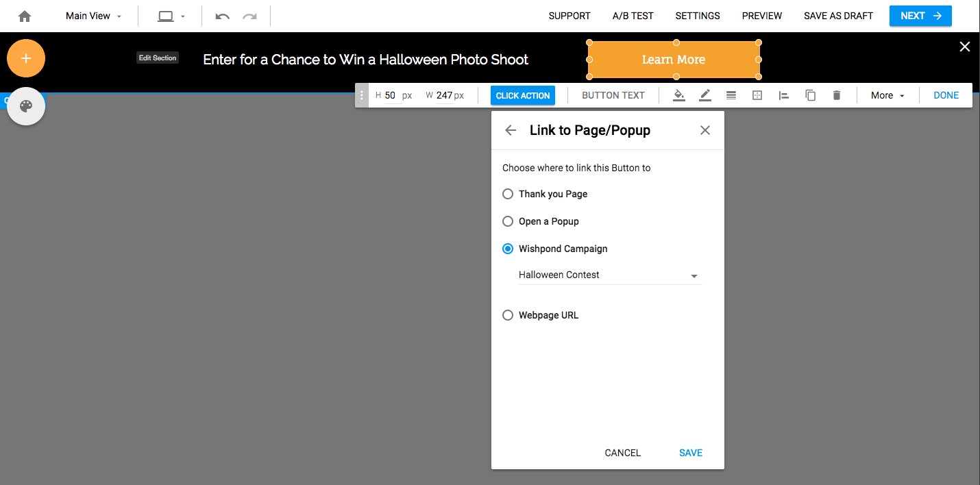Screen dimensions: 980x485
Task: Save the button link settings
Action: coord(690,453)
